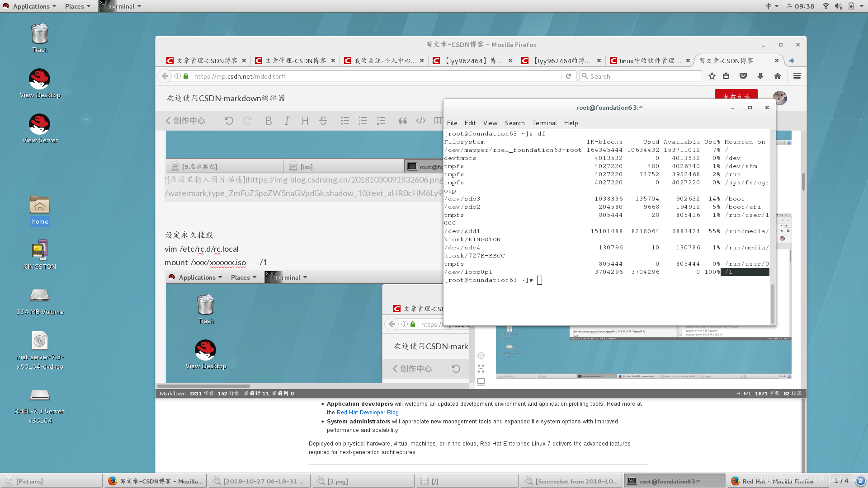Reload the page in Firefox
Image resolution: width=868 pixels, height=488 pixels.
(569, 76)
